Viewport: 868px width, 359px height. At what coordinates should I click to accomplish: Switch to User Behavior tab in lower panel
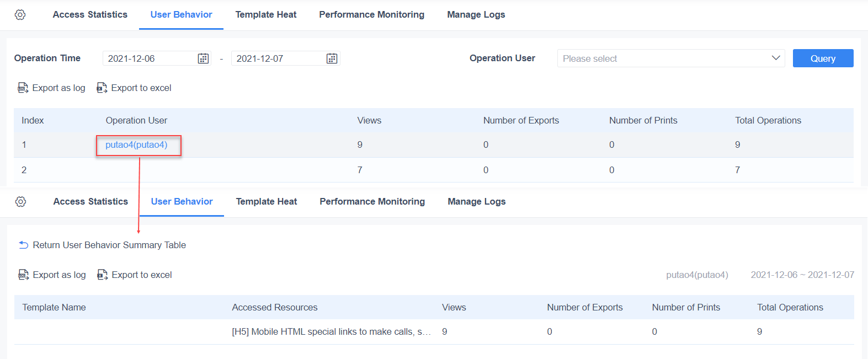[182, 202]
